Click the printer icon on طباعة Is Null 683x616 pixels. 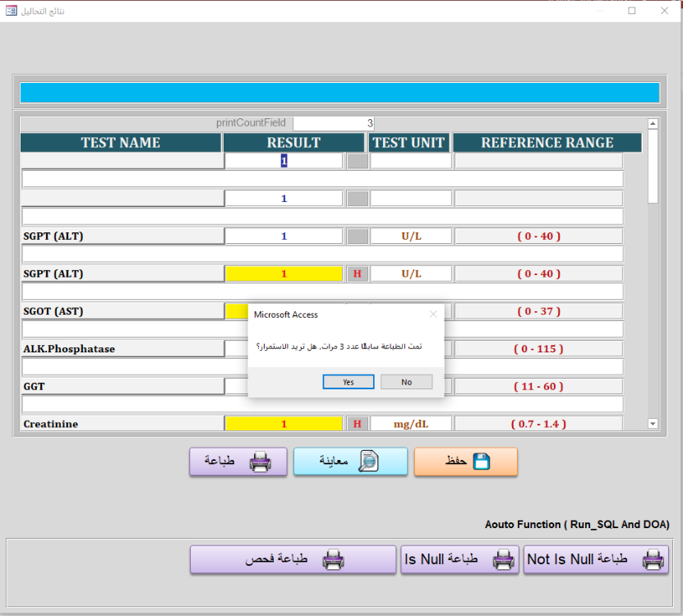coord(502,560)
